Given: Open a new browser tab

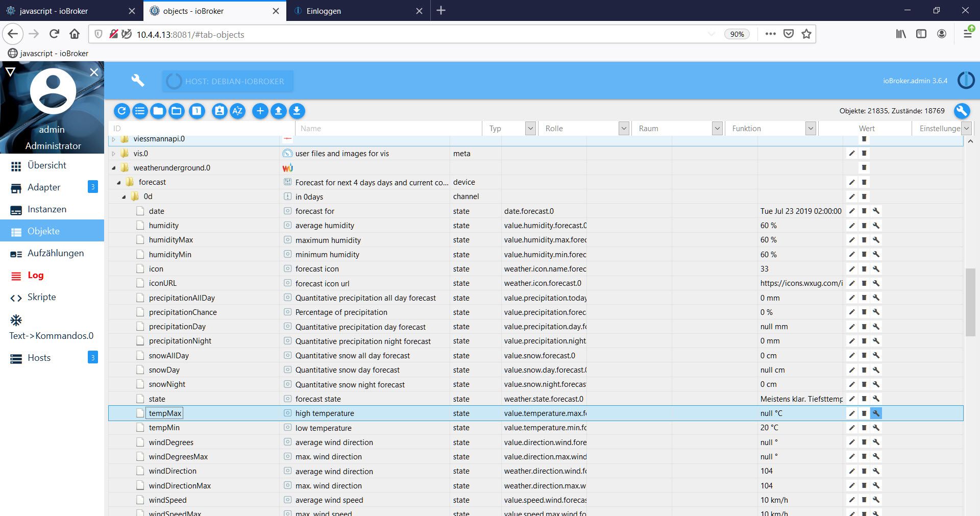Looking at the screenshot, I should click(441, 11).
